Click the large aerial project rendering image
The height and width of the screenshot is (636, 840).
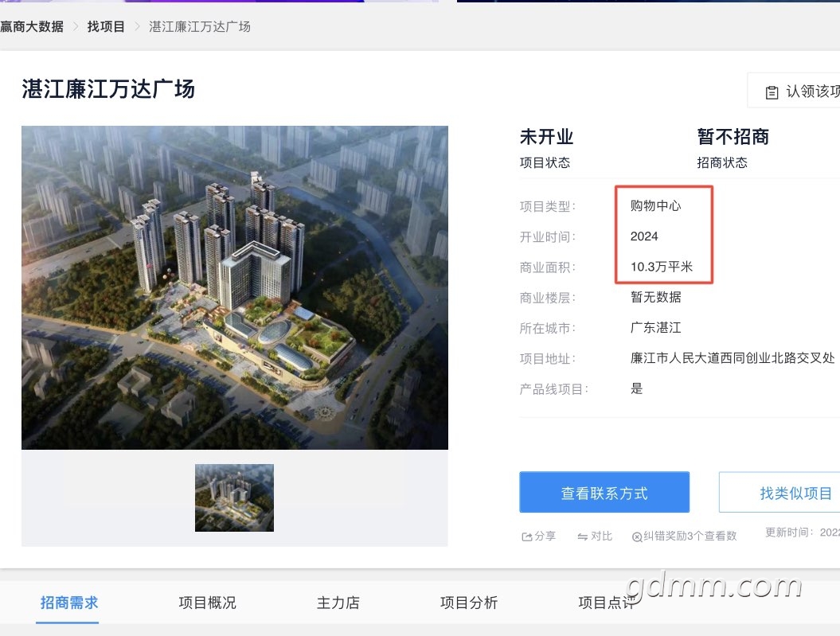tap(235, 287)
